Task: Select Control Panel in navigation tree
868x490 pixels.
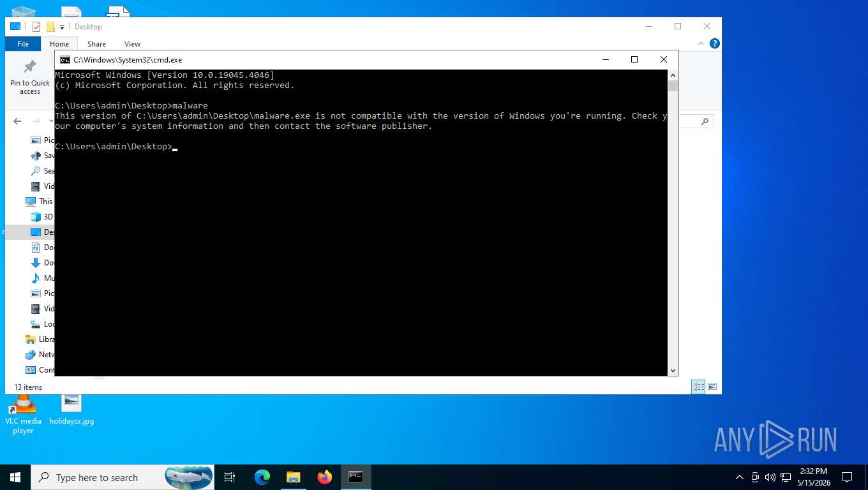Action: click(39, 370)
